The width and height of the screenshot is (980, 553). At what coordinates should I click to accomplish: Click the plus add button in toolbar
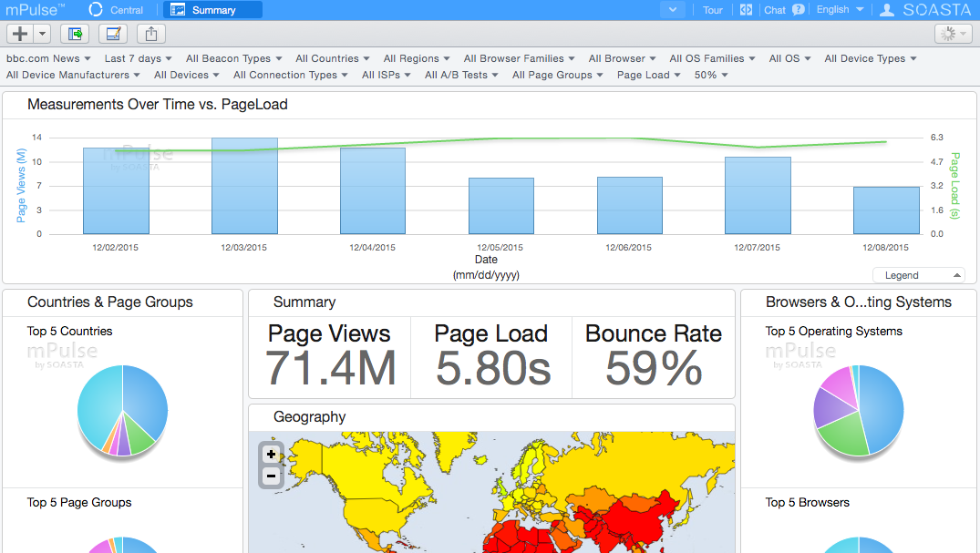click(x=21, y=34)
